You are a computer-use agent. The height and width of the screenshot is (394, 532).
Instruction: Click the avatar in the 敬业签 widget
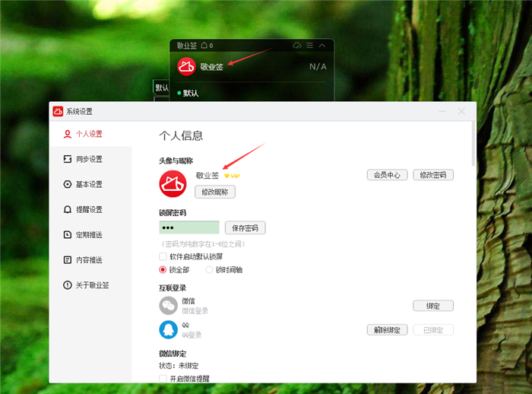tap(186, 66)
